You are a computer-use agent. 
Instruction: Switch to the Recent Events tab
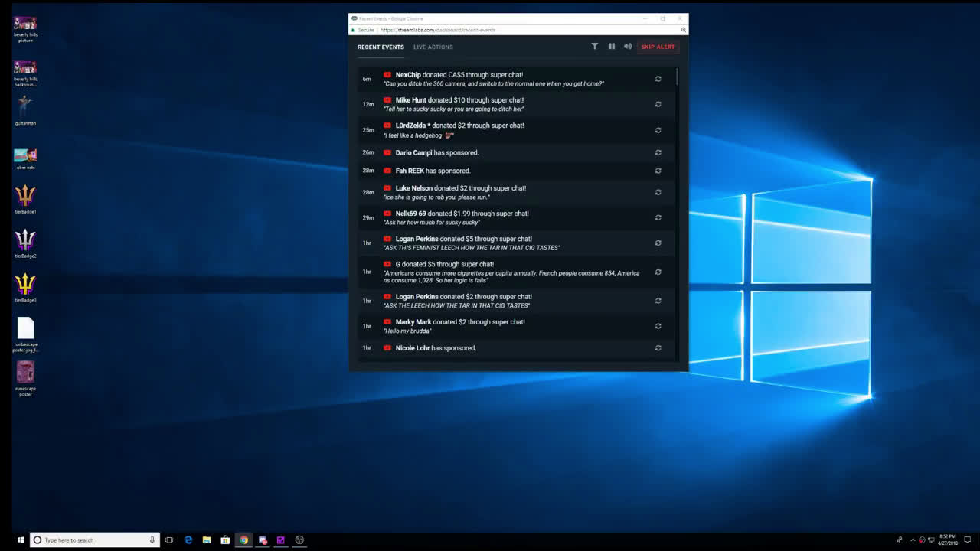point(381,47)
